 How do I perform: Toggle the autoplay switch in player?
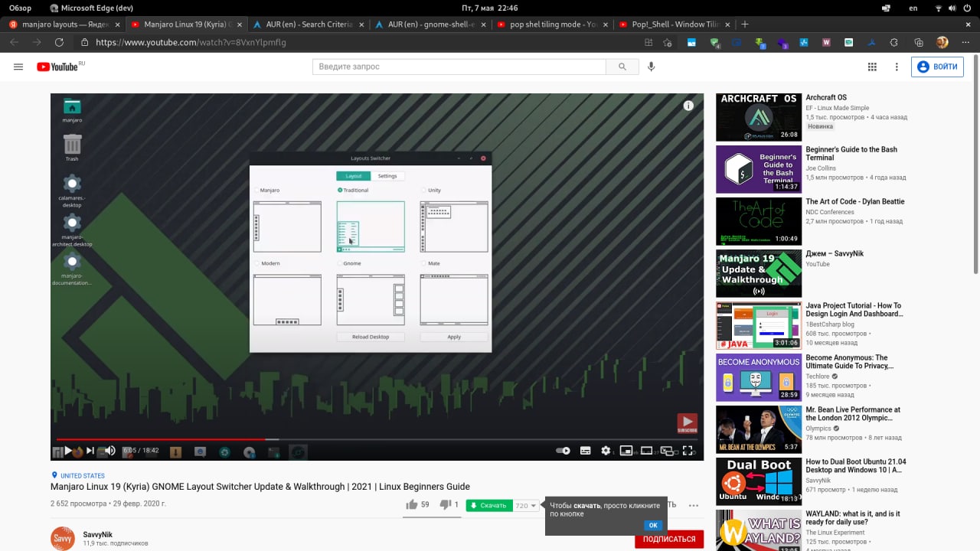(563, 451)
